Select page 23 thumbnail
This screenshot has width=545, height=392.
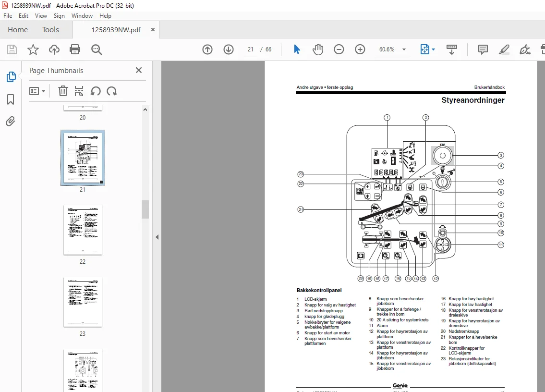83,302
